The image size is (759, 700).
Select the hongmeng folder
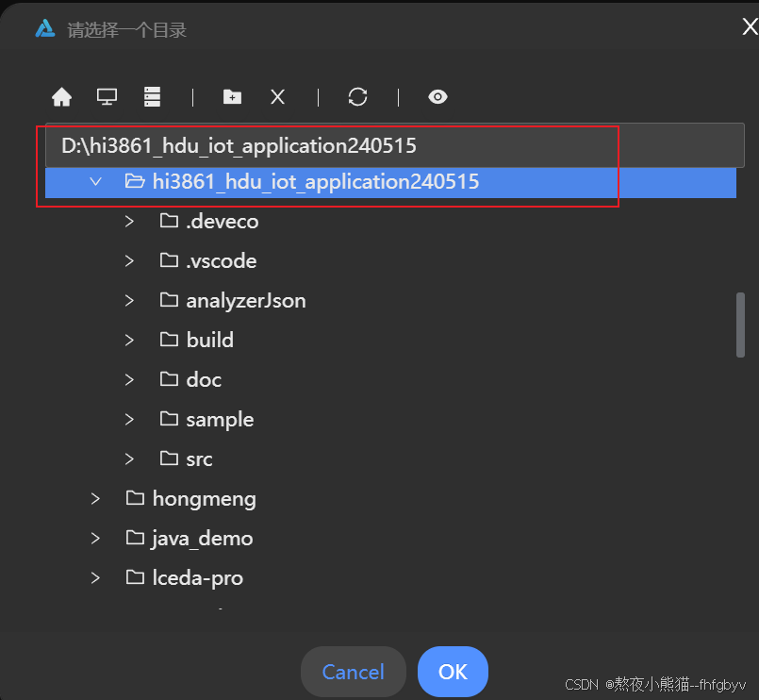pos(190,499)
